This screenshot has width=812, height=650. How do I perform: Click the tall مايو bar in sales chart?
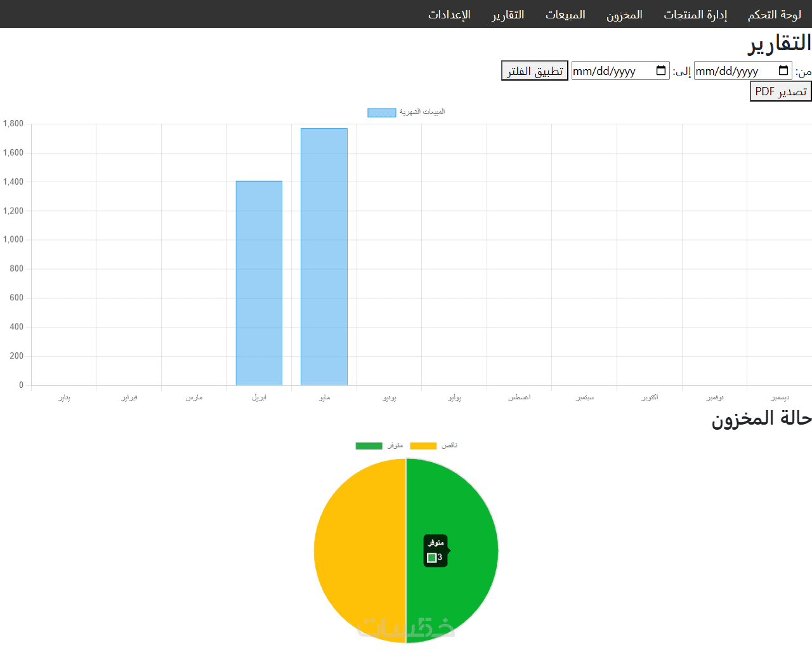(x=324, y=257)
